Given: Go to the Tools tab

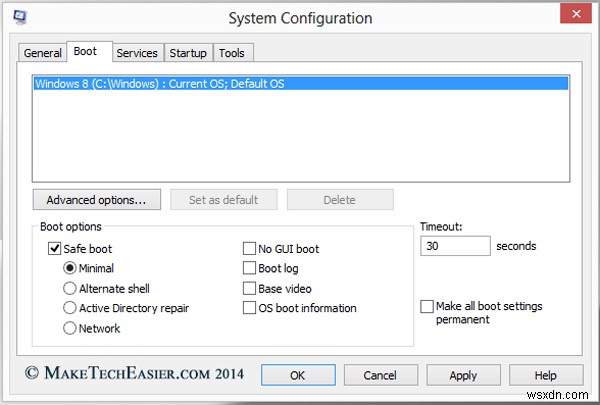Looking at the screenshot, I should tap(232, 53).
